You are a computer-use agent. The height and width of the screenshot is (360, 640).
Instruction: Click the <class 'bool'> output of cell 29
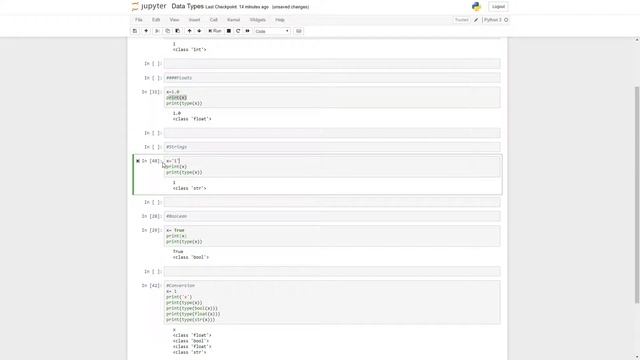(191, 257)
